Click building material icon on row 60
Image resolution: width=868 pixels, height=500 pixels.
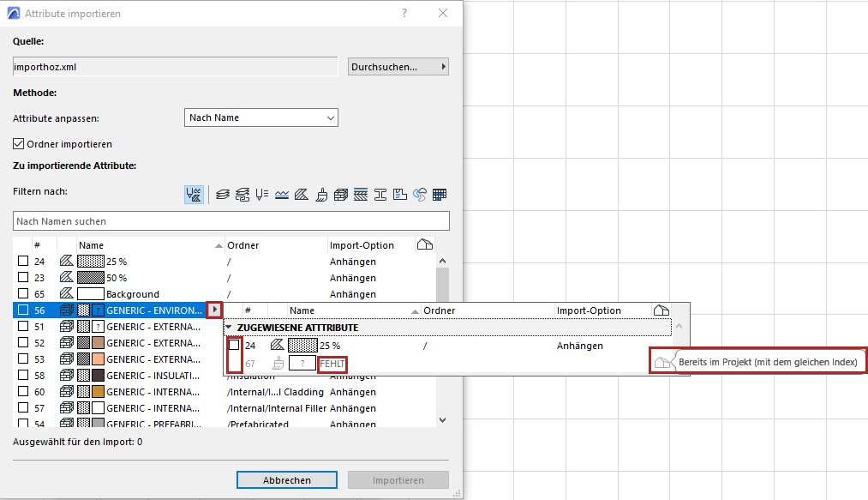point(67,391)
